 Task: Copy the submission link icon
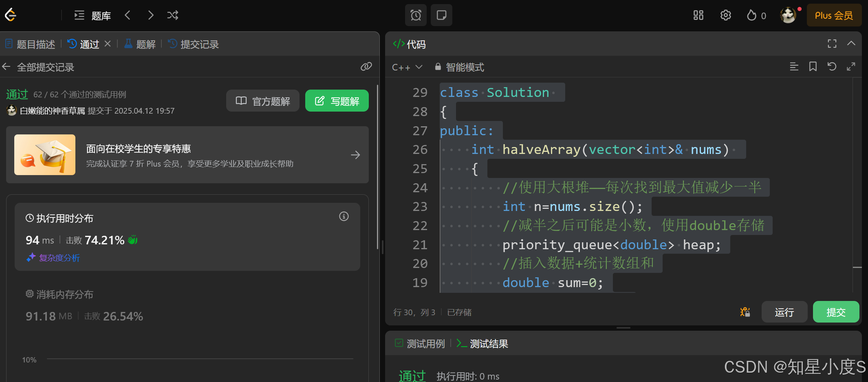(x=366, y=66)
